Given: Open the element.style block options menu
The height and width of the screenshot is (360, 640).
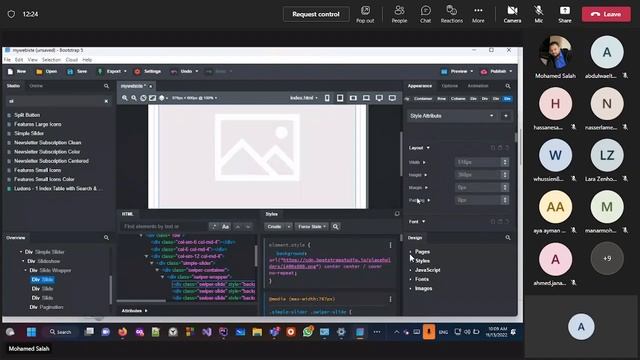Looking at the screenshot, I should [x=390, y=245].
